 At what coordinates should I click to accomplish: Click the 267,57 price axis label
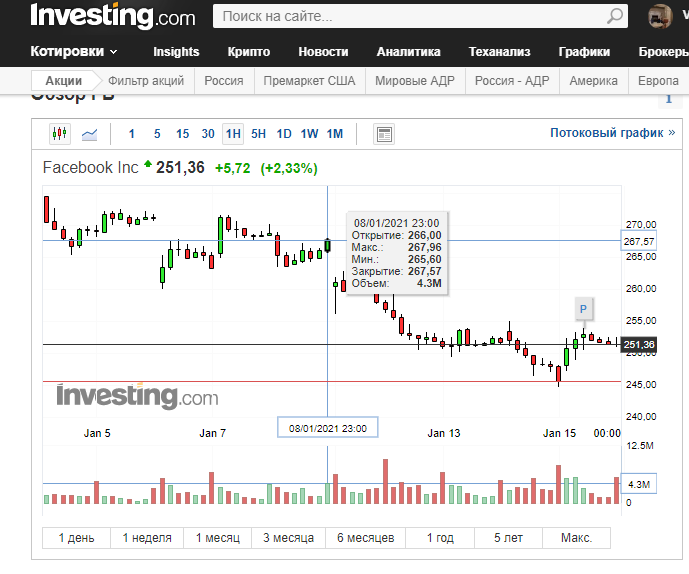tap(638, 241)
